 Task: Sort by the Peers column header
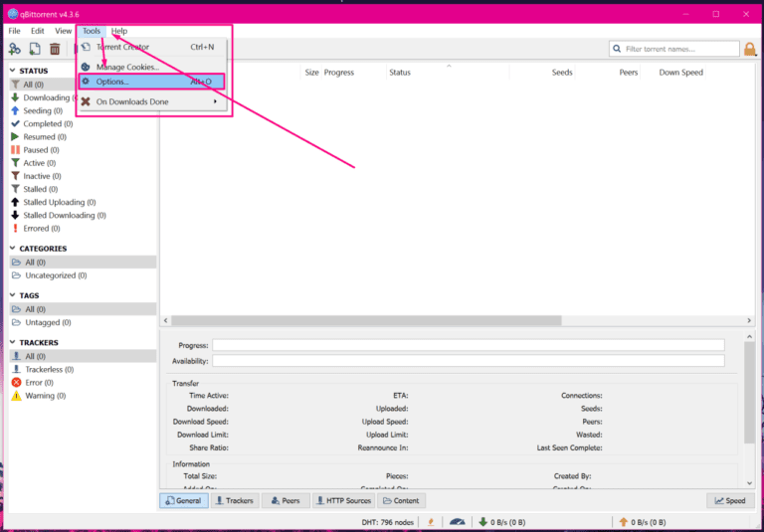click(x=608, y=73)
